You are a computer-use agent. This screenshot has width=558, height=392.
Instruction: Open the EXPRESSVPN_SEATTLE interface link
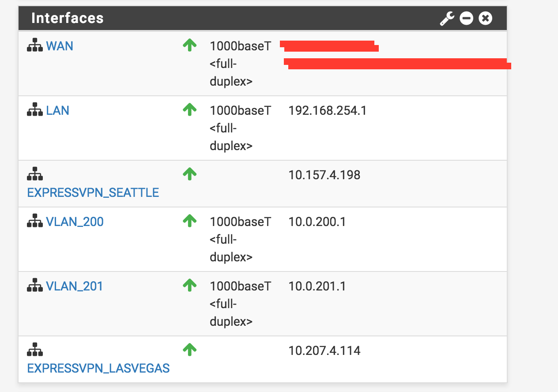point(93,193)
